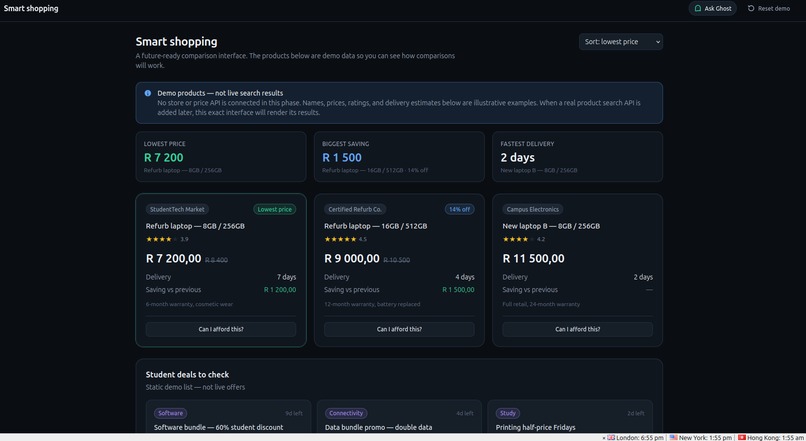Click the R 1 500,00 saving value

(458, 290)
